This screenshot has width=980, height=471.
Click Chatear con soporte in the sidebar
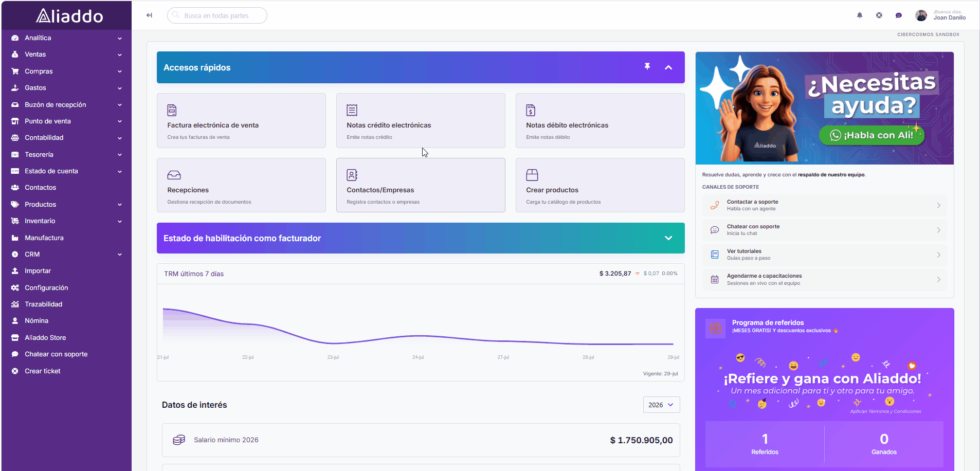click(67, 354)
